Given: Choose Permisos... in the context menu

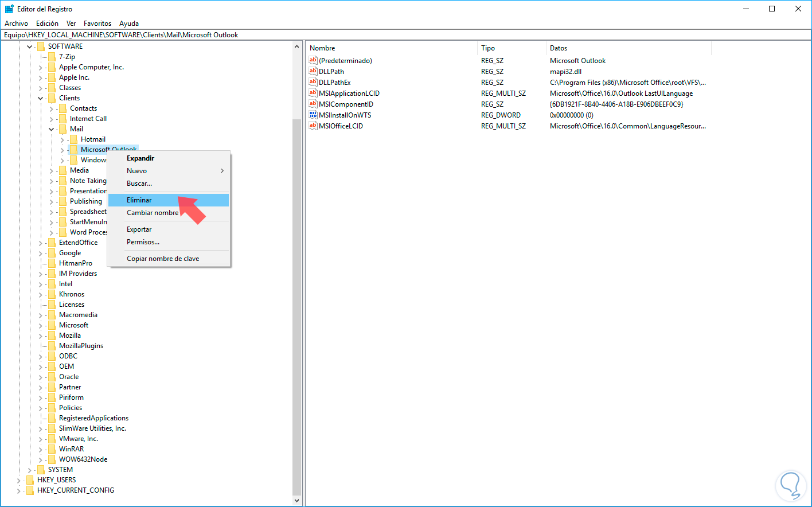Looking at the screenshot, I should pyautogui.click(x=169, y=242).
